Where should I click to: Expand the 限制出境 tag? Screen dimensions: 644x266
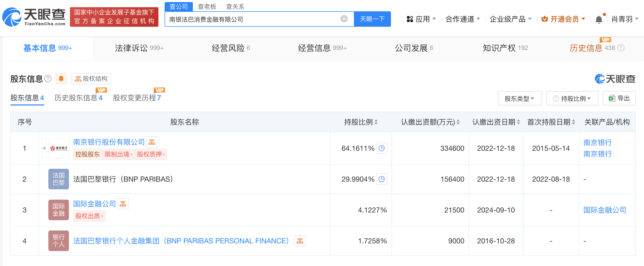pos(118,154)
